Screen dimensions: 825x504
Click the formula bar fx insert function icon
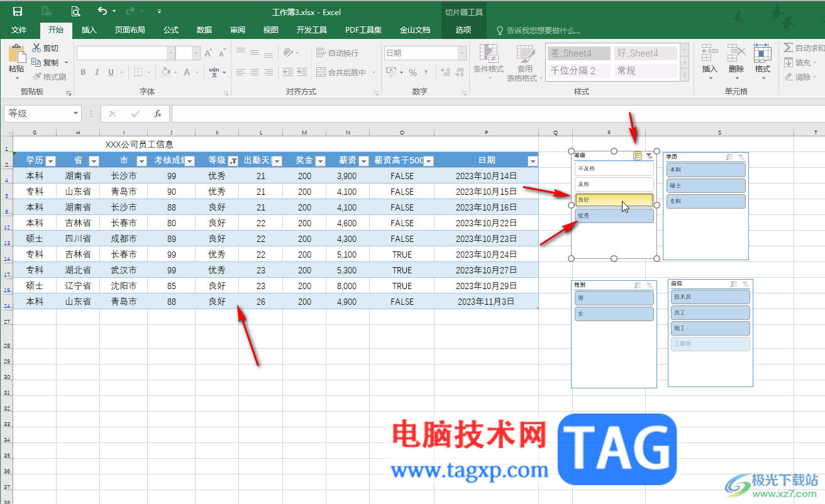pyautogui.click(x=158, y=114)
